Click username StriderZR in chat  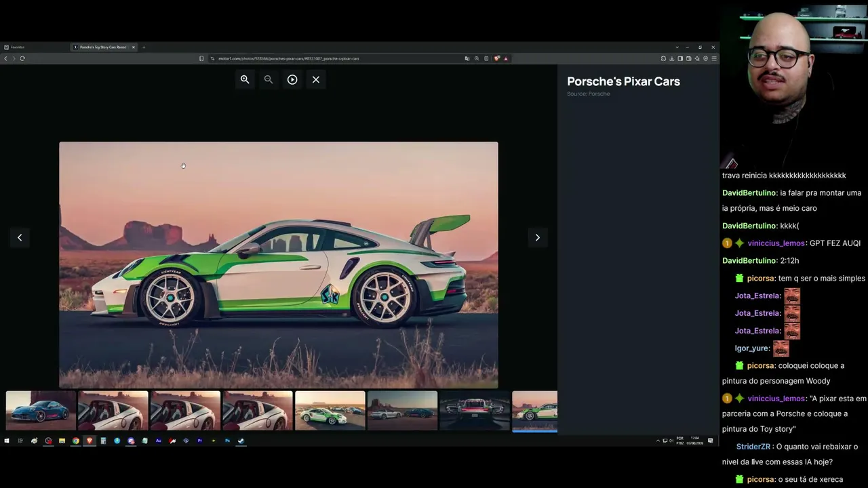[753, 447]
